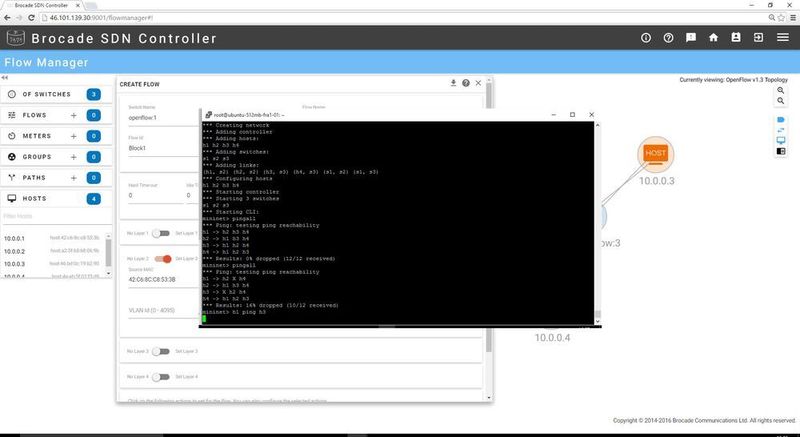Select host 10.0.0.2 in list
This screenshot has width=800, height=437.
pos(52,251)
